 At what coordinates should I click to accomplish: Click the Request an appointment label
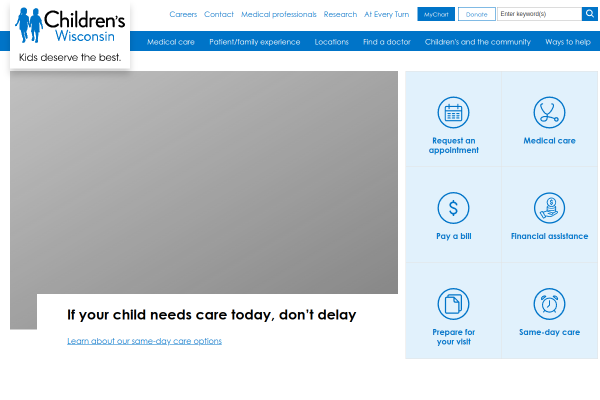(453, 145)
